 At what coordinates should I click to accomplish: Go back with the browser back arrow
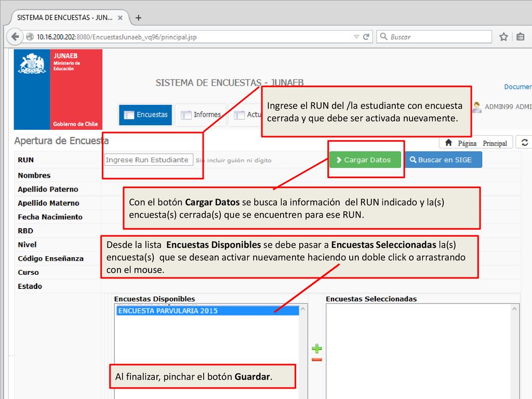click(x=15, y=37)
